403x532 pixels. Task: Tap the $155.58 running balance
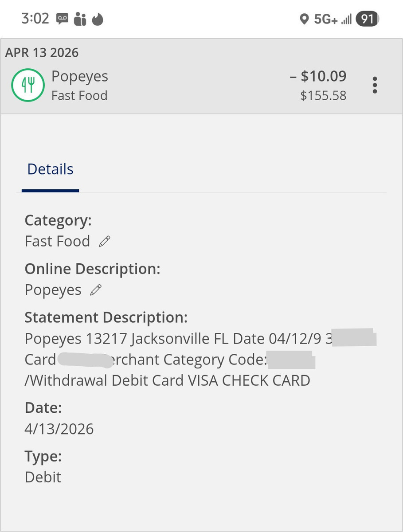pos(323,96)
